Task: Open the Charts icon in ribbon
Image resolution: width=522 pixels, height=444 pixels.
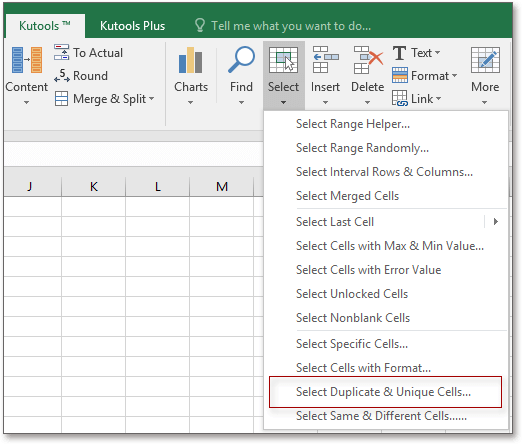Action: [x=190, y=60]
